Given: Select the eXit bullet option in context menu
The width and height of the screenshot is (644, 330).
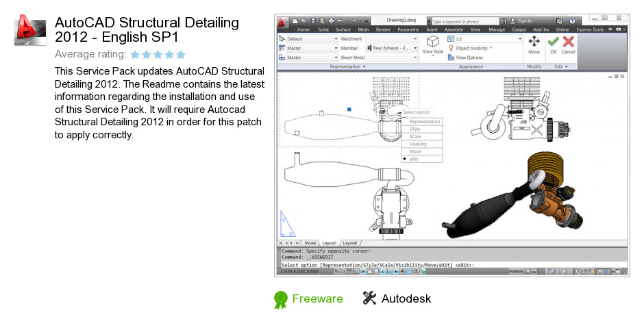Looking at the screenshot, I should pyautogui.click(x=422, y=159).
